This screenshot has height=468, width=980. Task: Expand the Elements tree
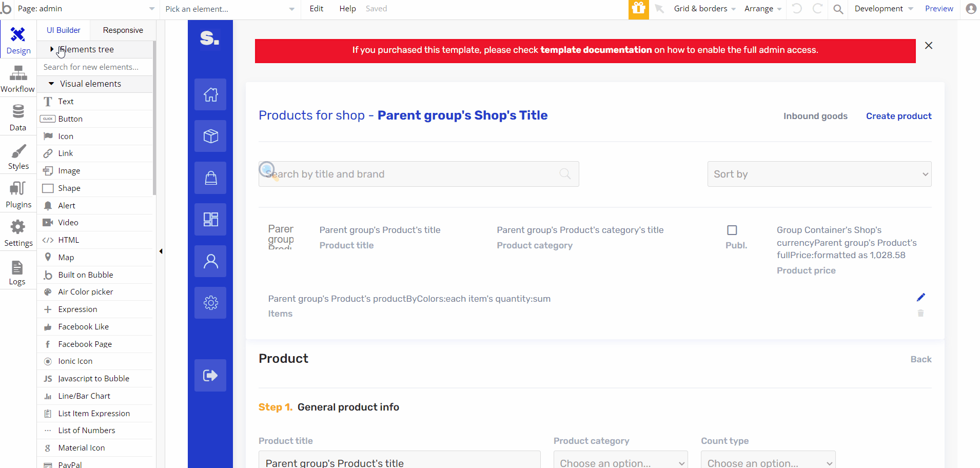pos(52,49)
